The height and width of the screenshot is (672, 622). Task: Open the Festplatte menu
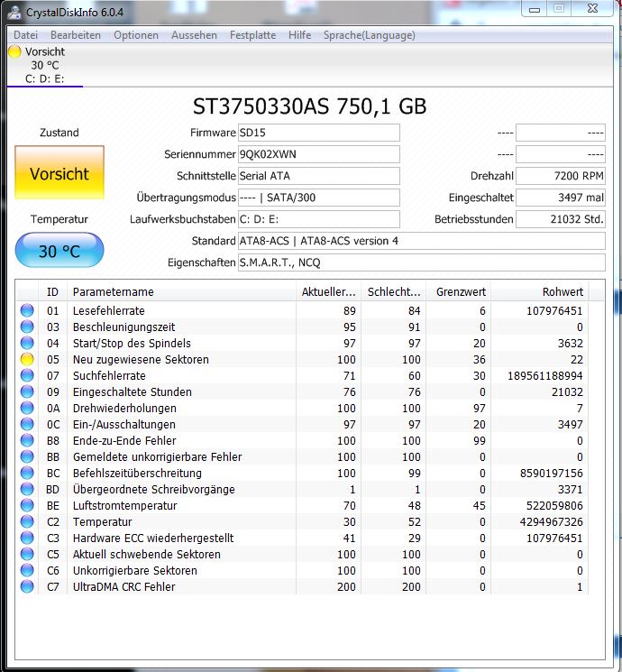point(252,35)
